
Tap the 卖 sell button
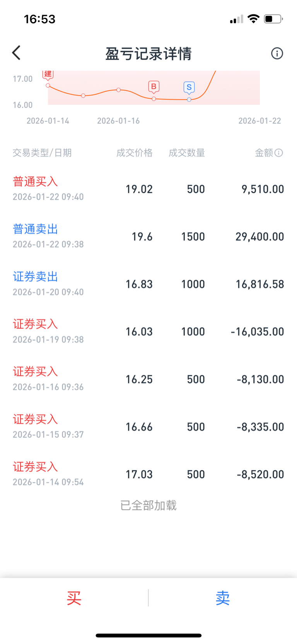coord(223,598)
